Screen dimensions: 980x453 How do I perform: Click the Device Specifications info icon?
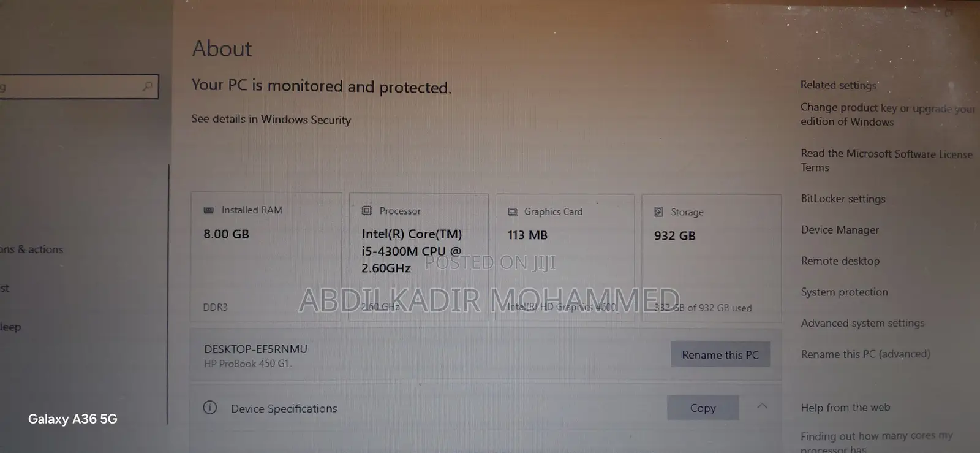(x=210, y=407)
